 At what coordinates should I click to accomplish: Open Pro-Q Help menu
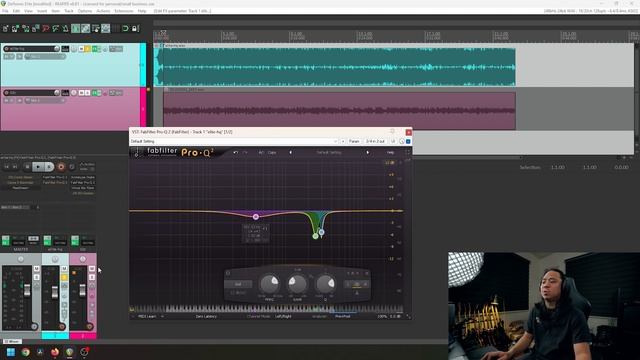tap(391, 152)
